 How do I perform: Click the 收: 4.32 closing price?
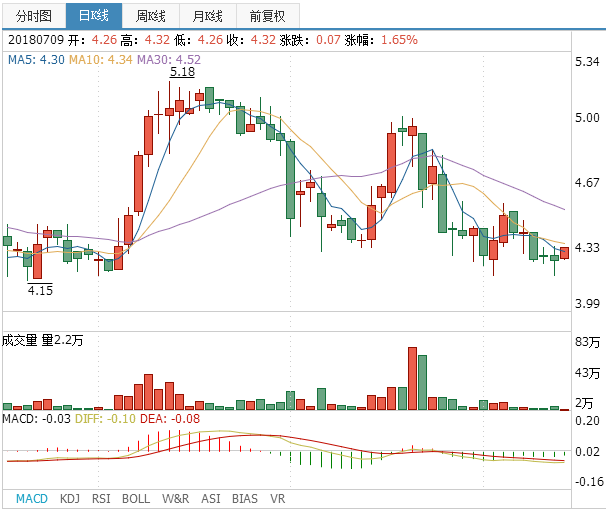(x=251, y=40)
